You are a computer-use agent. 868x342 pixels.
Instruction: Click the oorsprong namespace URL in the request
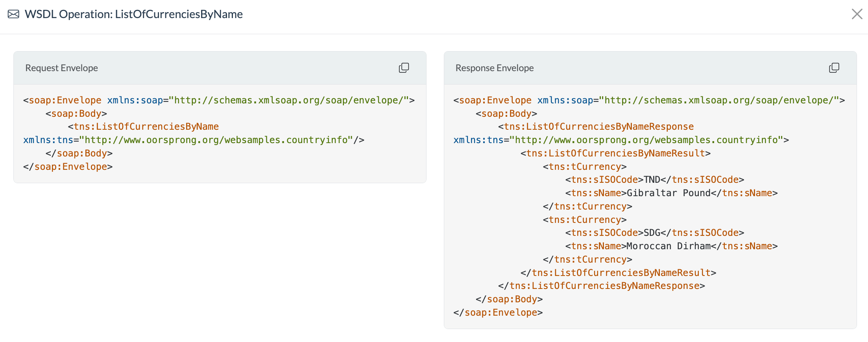[x=216, y=140]
